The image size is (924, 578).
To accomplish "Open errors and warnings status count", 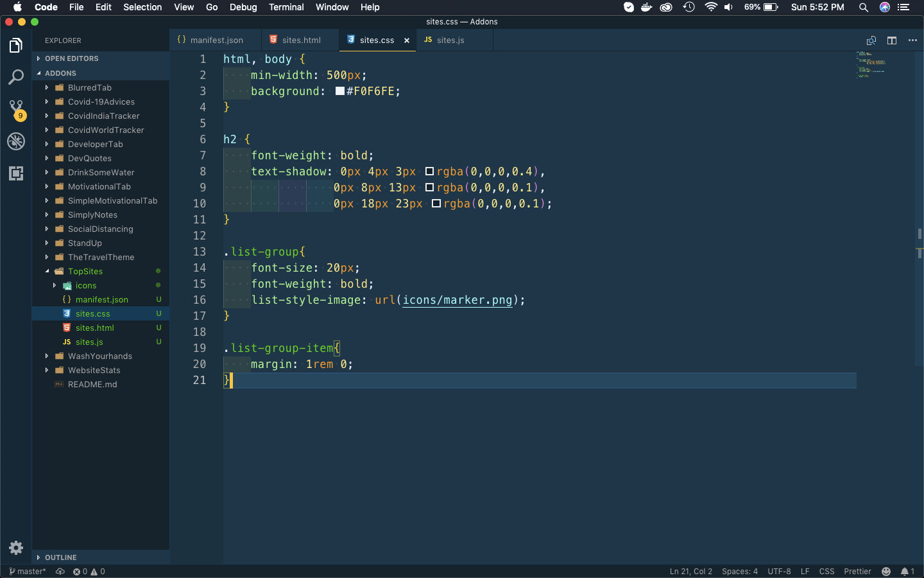I will tap(89, 572).
